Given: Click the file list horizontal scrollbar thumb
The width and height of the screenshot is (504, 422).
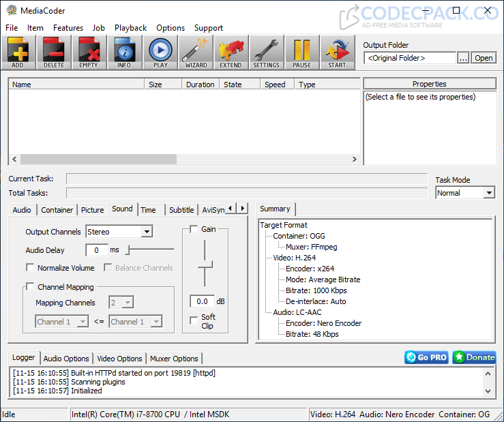Looking at the screenshot, I should point(98,159).
